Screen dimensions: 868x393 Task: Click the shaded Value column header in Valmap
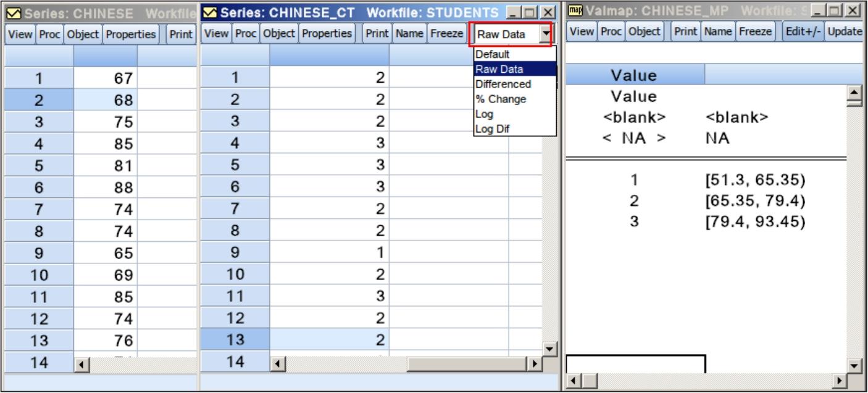click(x=635, y=76)
